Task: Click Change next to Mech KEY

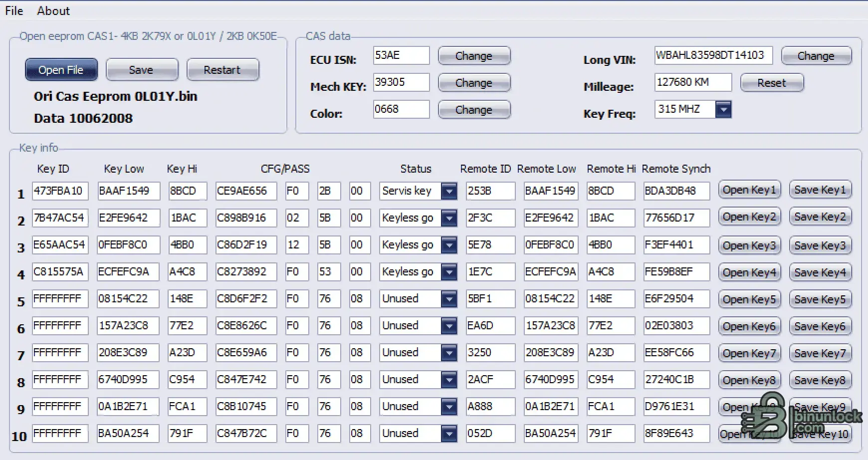Action: (473, 83)
